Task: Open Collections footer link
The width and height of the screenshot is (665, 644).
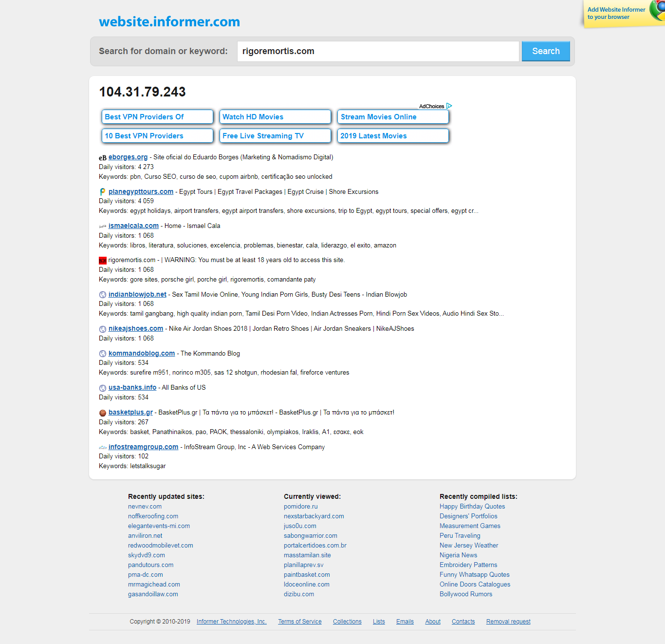Action: [x=347, y=622]
